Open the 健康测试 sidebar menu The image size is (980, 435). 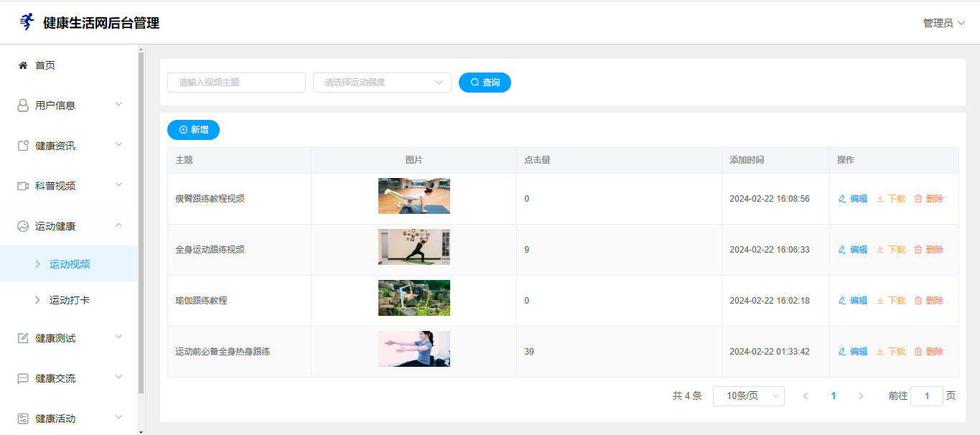[69, 338]
